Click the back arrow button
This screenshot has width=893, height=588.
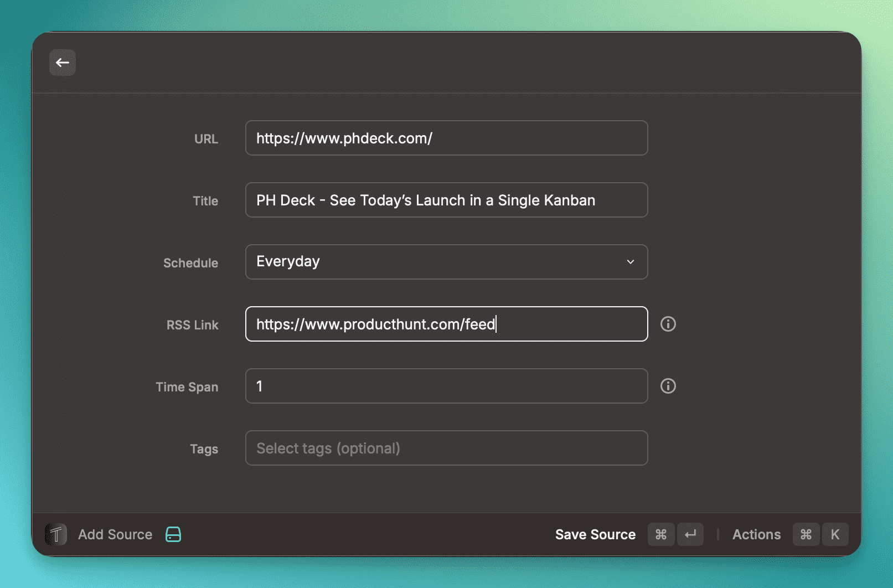click(63, 63)
